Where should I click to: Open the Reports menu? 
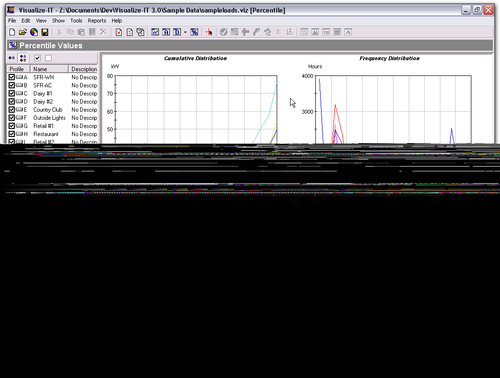pyautogui.click(x=97, y=21)
